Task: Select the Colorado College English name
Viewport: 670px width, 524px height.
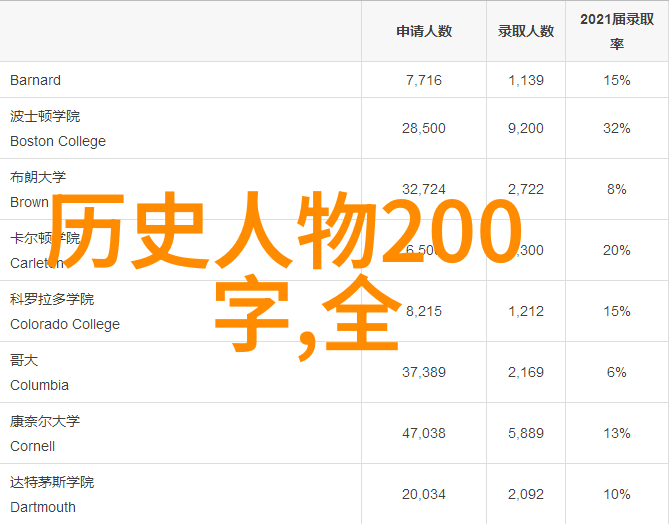Action: tap(65, 324)
